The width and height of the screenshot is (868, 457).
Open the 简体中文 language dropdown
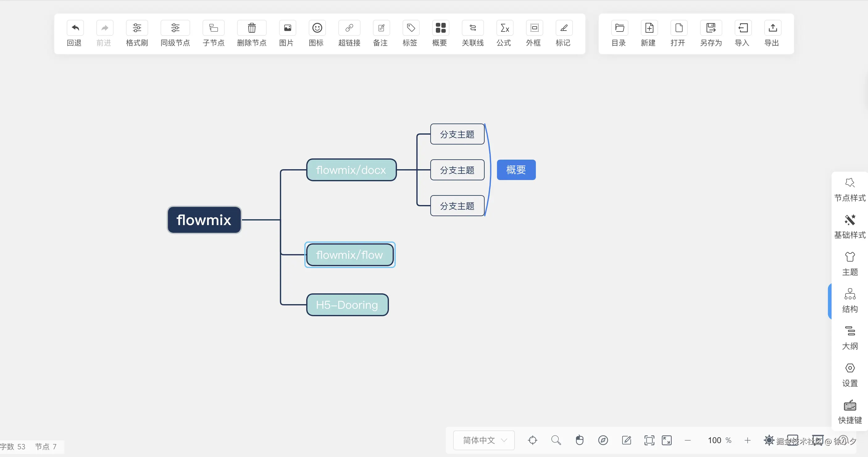coord(484,440)
